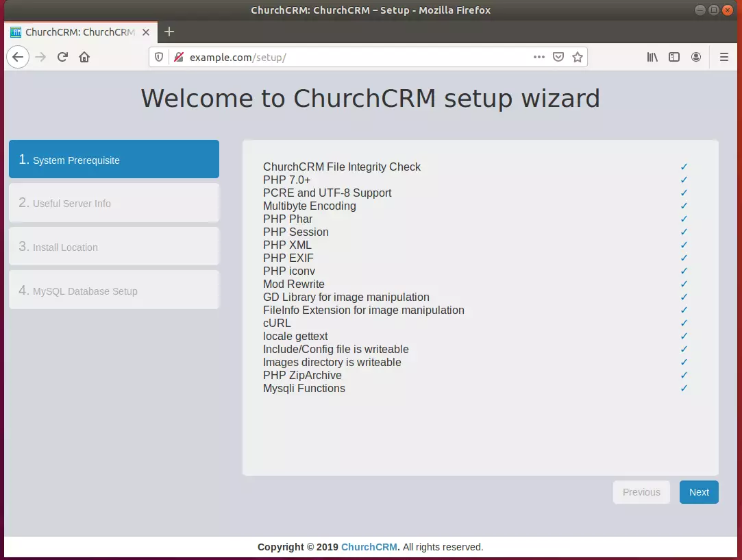Click the locale gettext checkmark
The height and width of the screenshot is (560, 742).
684,336
